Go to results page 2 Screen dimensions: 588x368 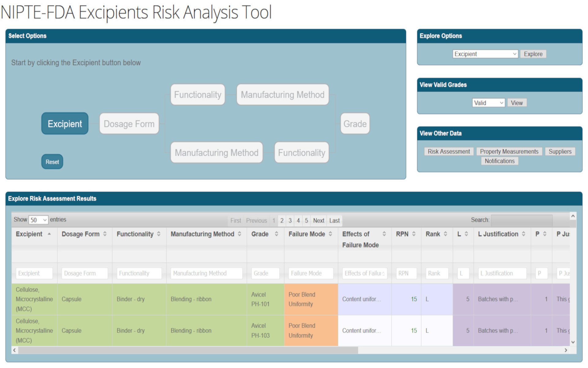pos(282,220)
